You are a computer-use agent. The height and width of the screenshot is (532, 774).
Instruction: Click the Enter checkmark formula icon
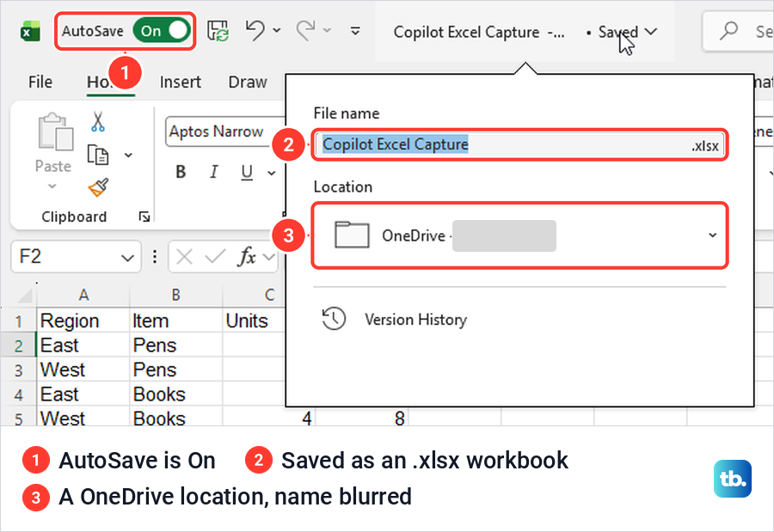pos(215,256)
